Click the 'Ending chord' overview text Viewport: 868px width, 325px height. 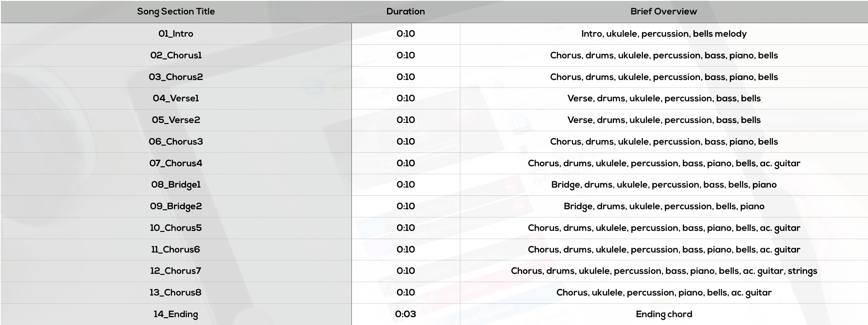click(x=664, y=314)
